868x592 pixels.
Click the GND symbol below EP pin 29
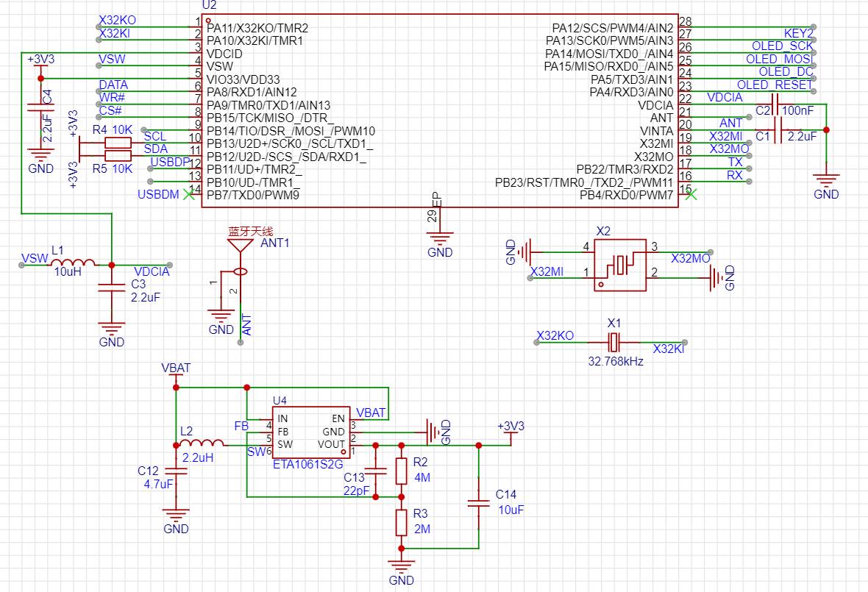click(x=440, y=239)
